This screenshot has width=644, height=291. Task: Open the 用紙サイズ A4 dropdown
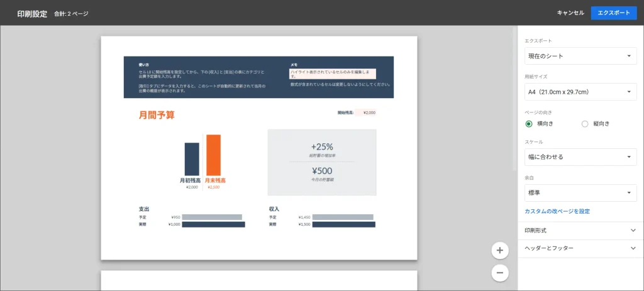coord(580,92)
